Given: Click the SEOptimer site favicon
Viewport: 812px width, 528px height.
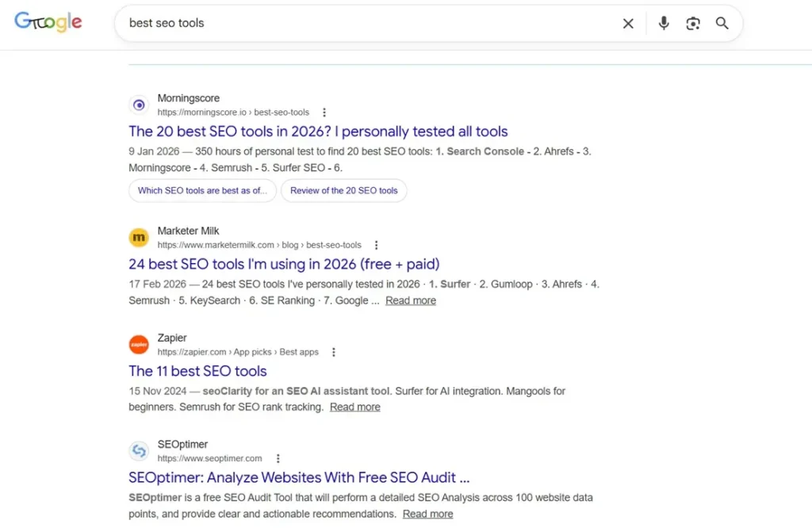Looking at the screenshot, I should point(139,450).
